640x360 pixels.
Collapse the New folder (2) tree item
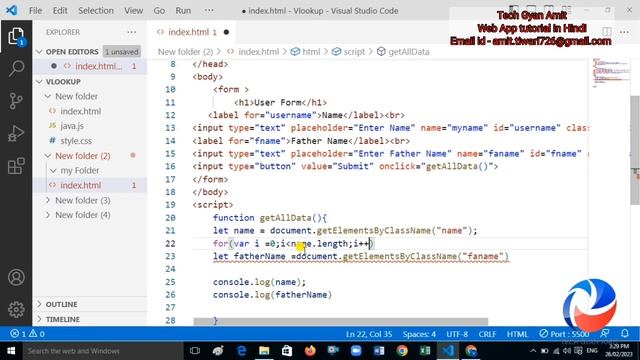pyautogui.click(x=48, y=156)
